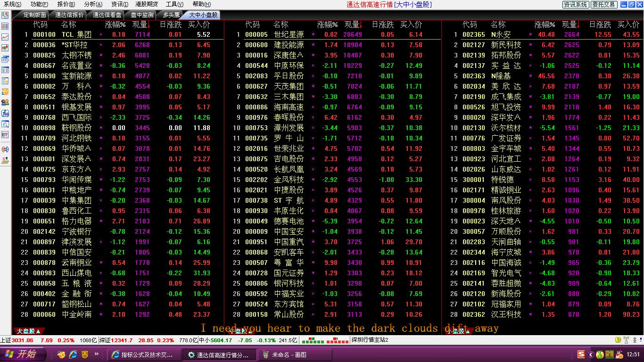
Task: Select the 大中小盘股 tab
Action: (203, 15)
